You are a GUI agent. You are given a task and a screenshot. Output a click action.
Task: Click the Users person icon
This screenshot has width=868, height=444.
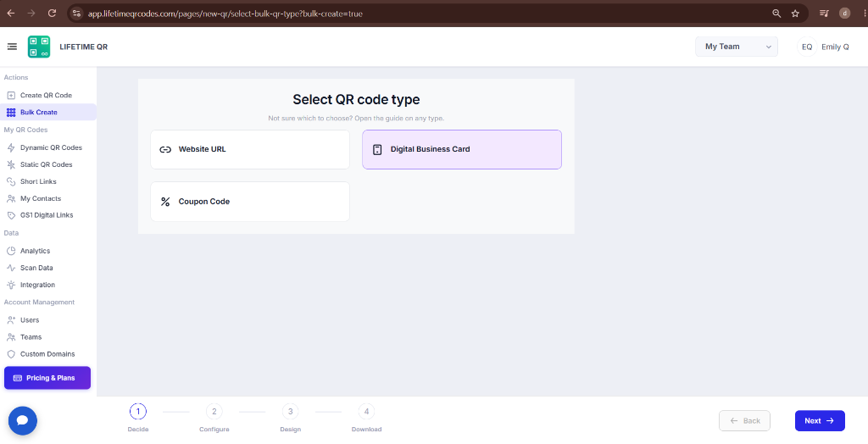tap(10, 320)
